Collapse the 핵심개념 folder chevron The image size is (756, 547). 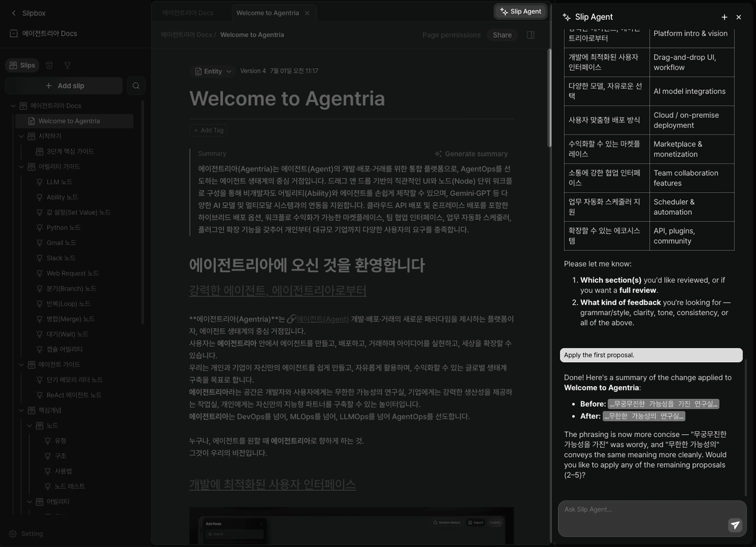pos(21,411)
